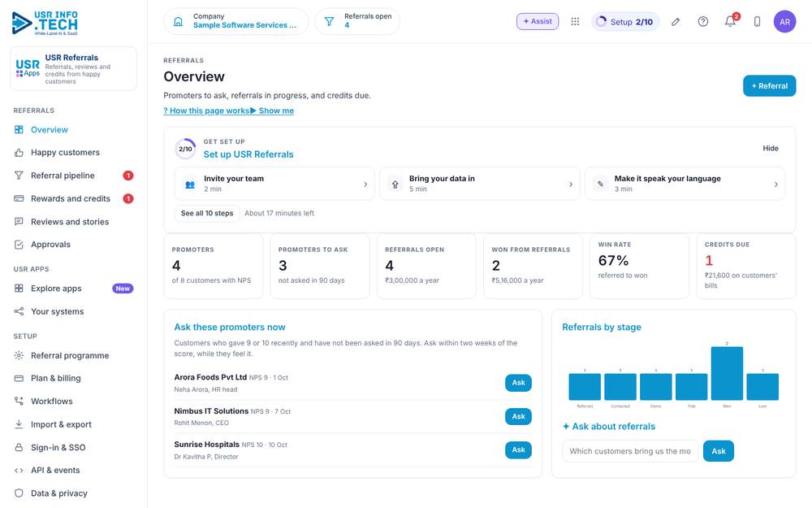Viewport: 812px width, 508px height.
Task: Click the pencil edit icon in header
Action: 676,21
